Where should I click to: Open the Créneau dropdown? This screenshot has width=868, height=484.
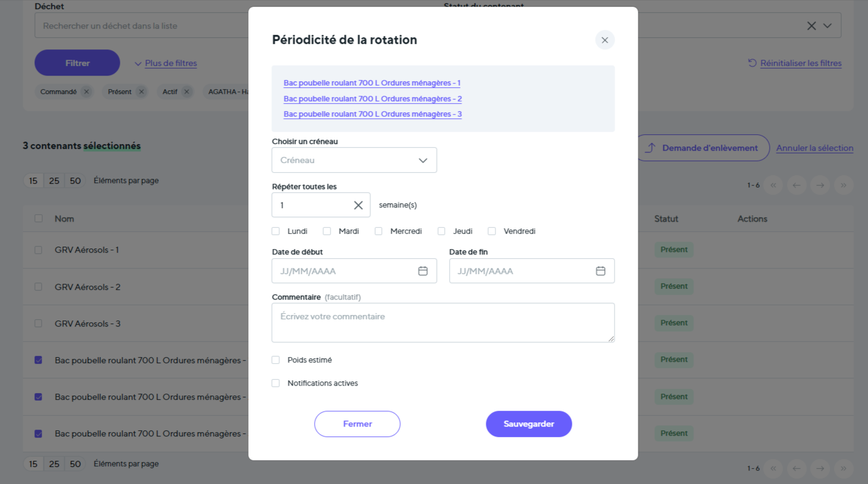(x=354, y=160)
